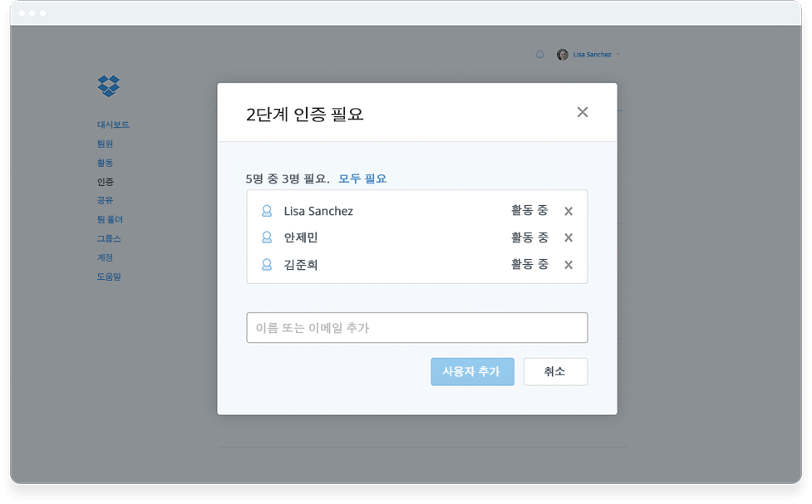This screenshot has height=504, width=812.
Task: Click the Dropbox logo icon
Action: (x=107, y=86)
